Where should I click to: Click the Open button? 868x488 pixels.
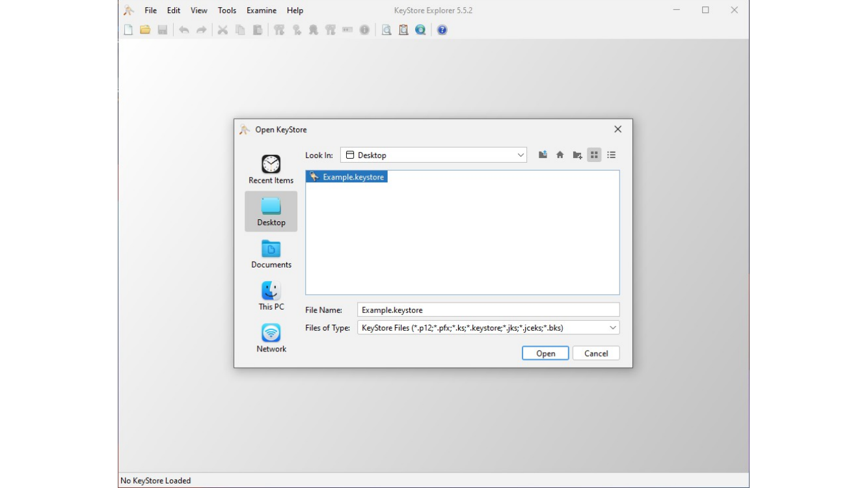click(x=545, y=353)
